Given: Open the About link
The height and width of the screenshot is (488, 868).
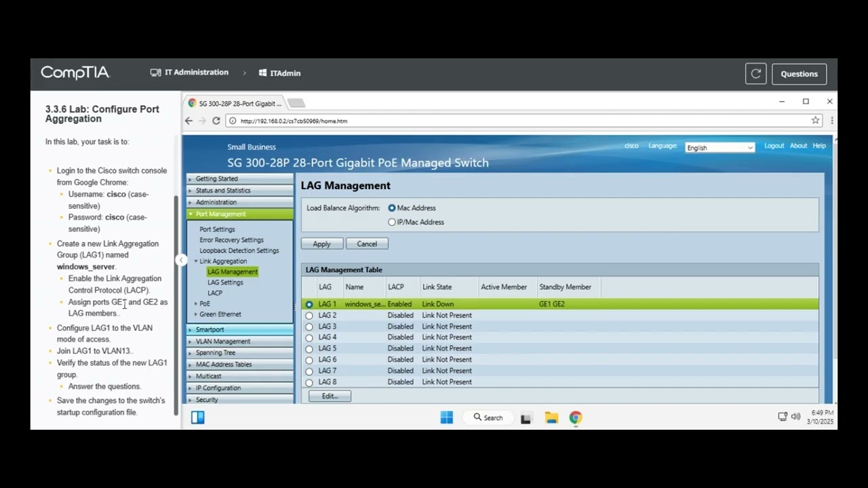Looking at the screenshot, I should tap(798, 146).
